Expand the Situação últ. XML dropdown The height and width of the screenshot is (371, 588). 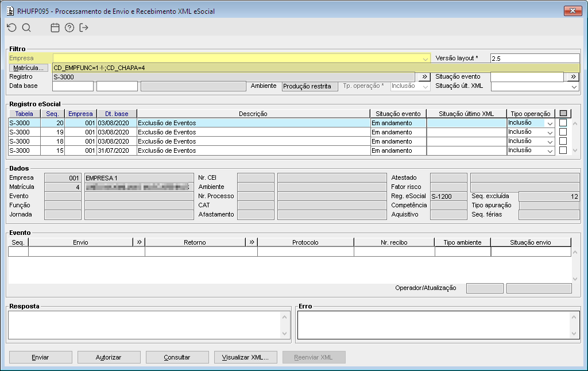click(574, 86)
